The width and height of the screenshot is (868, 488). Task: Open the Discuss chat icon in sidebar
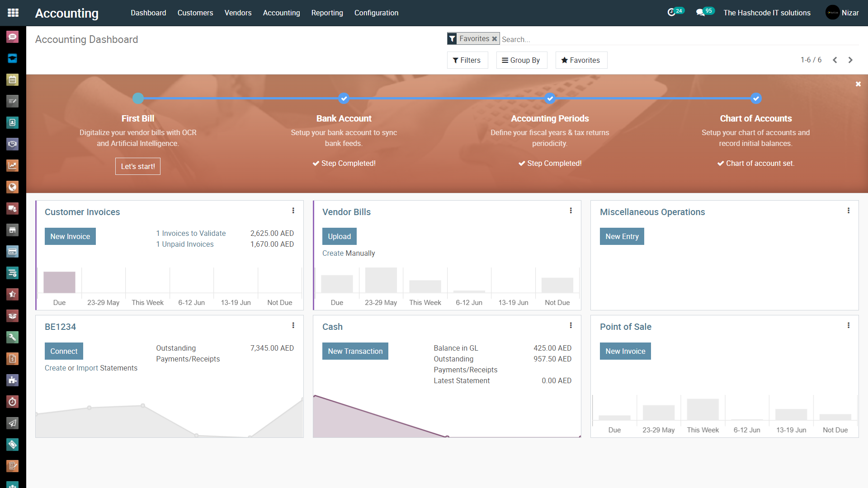[x=12, y=37]
